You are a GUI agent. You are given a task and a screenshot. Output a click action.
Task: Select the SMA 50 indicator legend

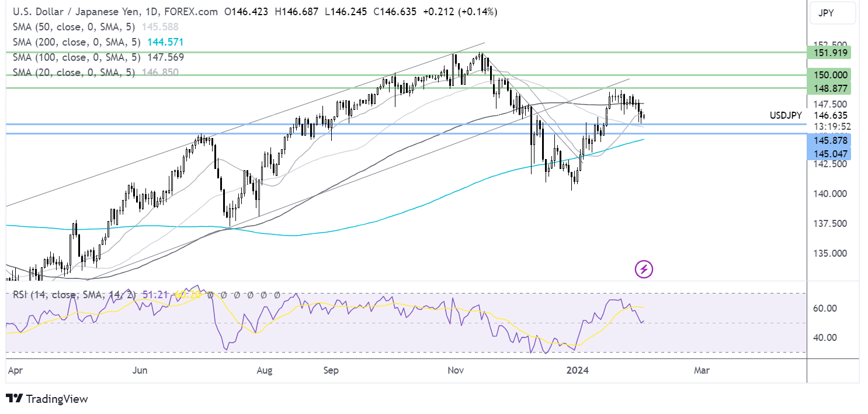point(75,26)
